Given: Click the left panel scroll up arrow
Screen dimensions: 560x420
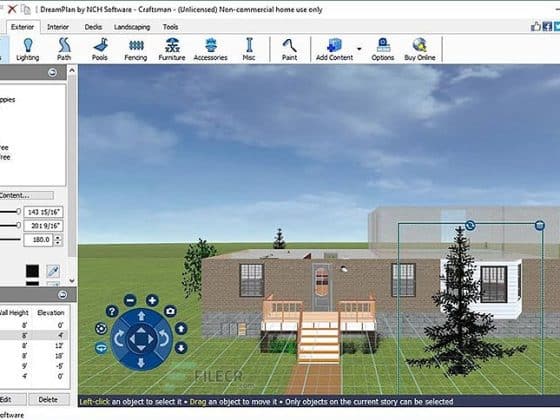Looking at the screenshot, I should [72, 70].
